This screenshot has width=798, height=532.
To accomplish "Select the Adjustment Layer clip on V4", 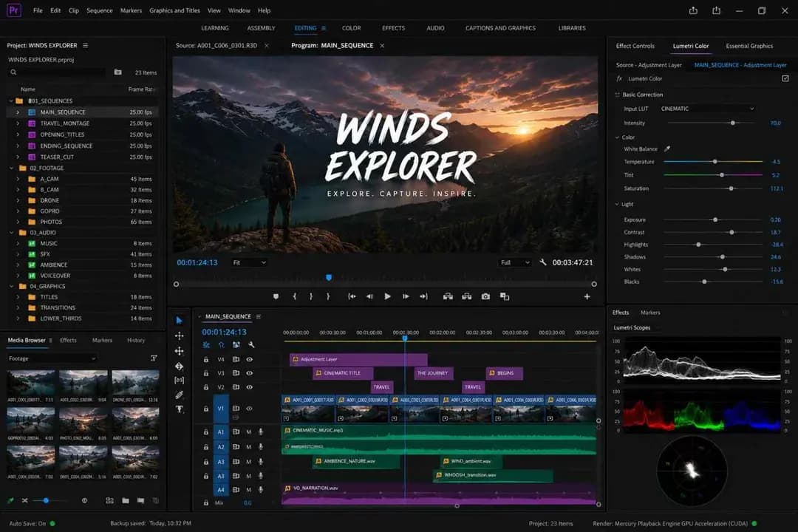I will pyautogui.click(x=358, y=359).
